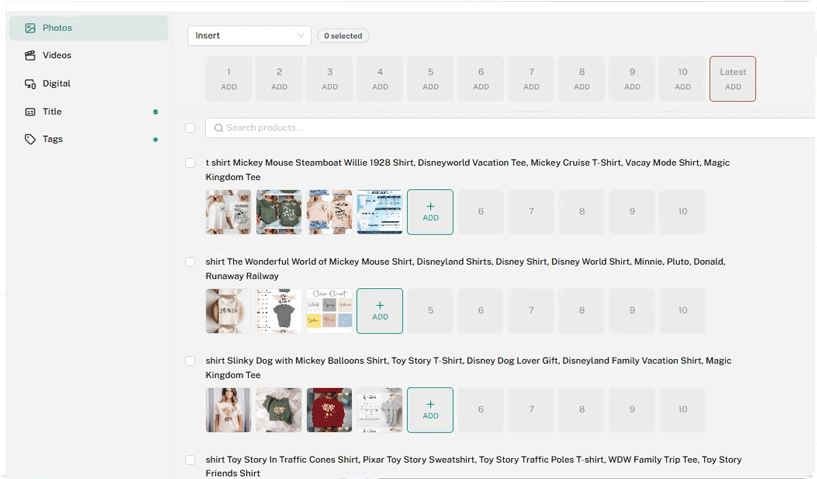Open the green shirts photo in Steamboat Willie row
Screen dimensions: 817x479
[x=279, y=212]
